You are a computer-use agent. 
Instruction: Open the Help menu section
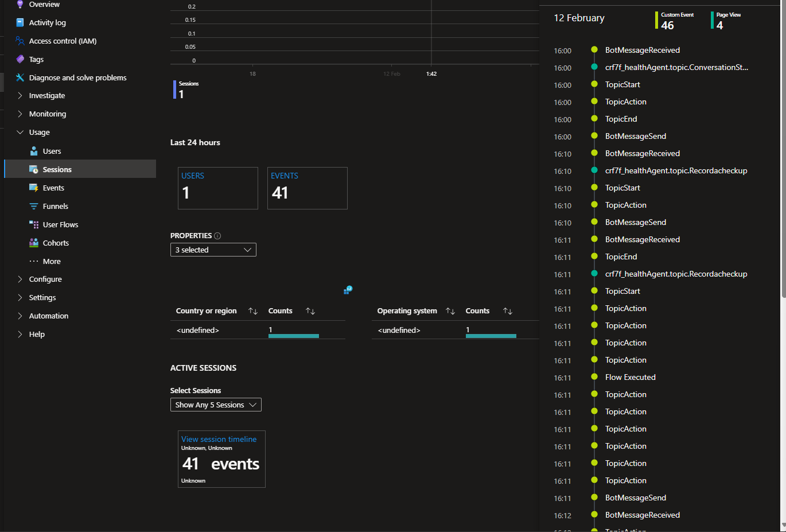pyautogui.click(x=36, y=334)
